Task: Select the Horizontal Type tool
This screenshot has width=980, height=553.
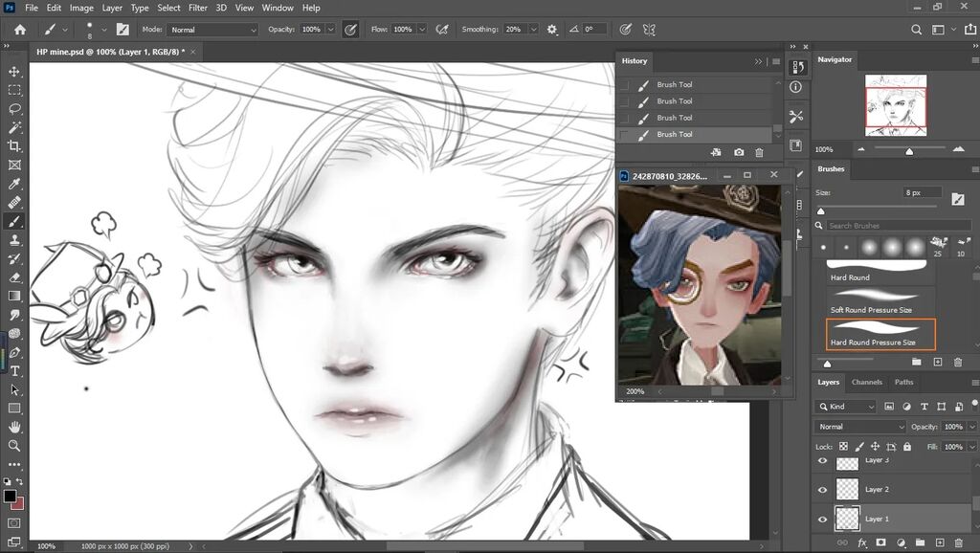Action: 14,371
